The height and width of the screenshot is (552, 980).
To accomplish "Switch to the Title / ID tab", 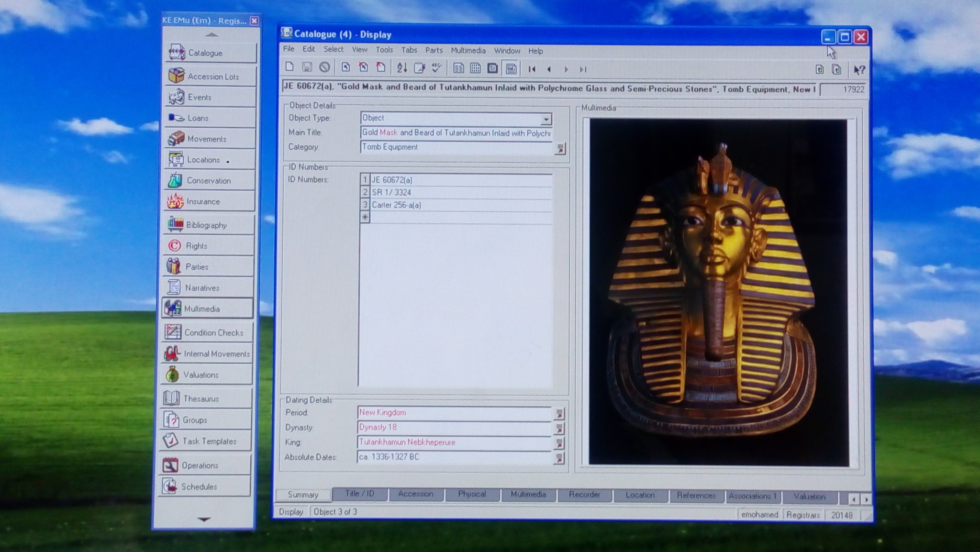I will [360, 494].
